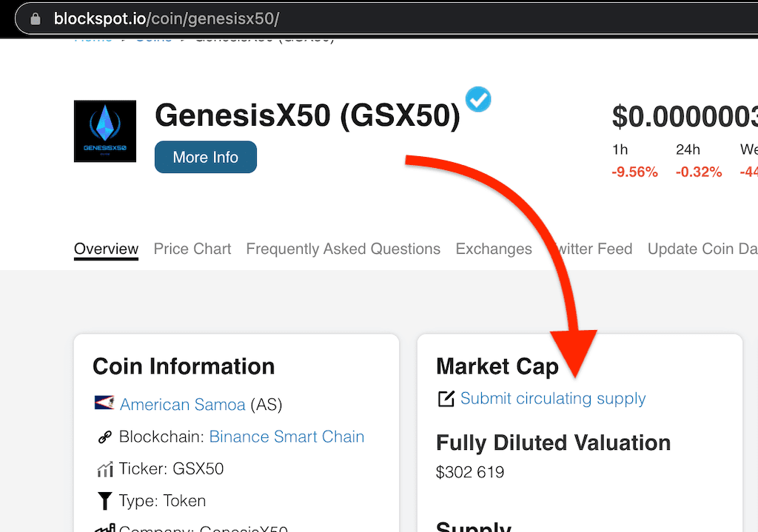Open the More Info button
Viewport: 758px width, 532px height.
tap(206, 157)
